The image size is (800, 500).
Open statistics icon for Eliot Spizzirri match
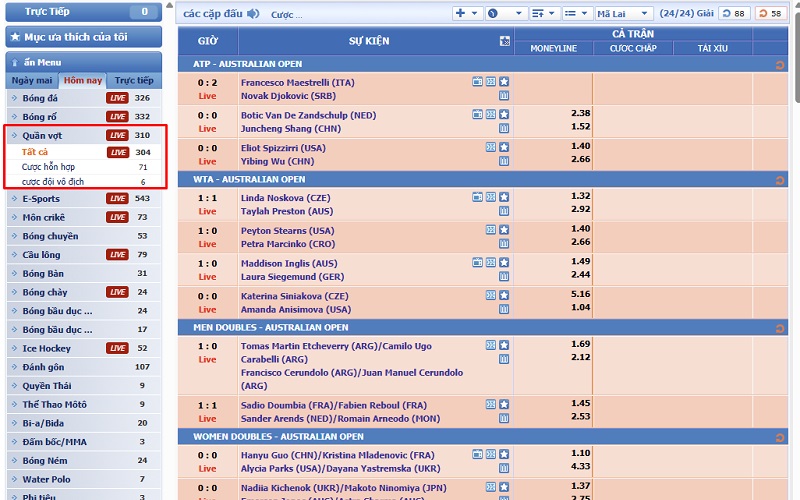pos(504,160)
